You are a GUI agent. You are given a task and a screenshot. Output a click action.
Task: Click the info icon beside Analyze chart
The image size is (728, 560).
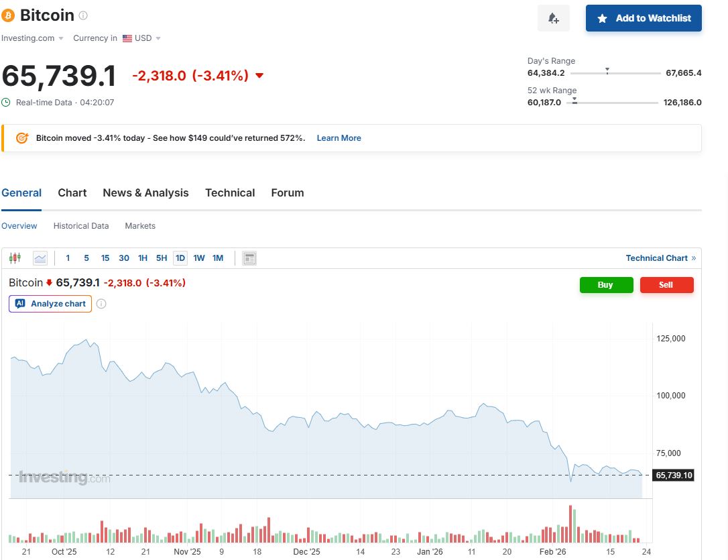pyautogui.click(x=101, y=304)
